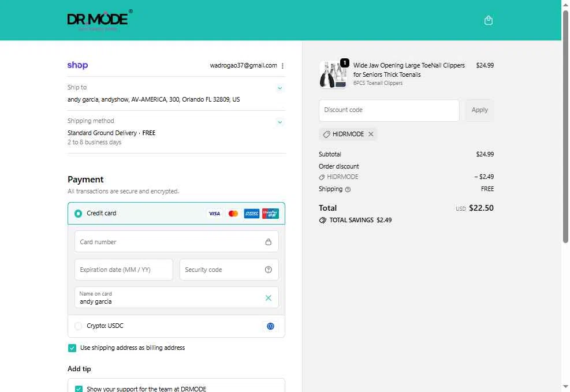Focus the Card number field
The width and height of the screenshot is (570, 392).
177,241
